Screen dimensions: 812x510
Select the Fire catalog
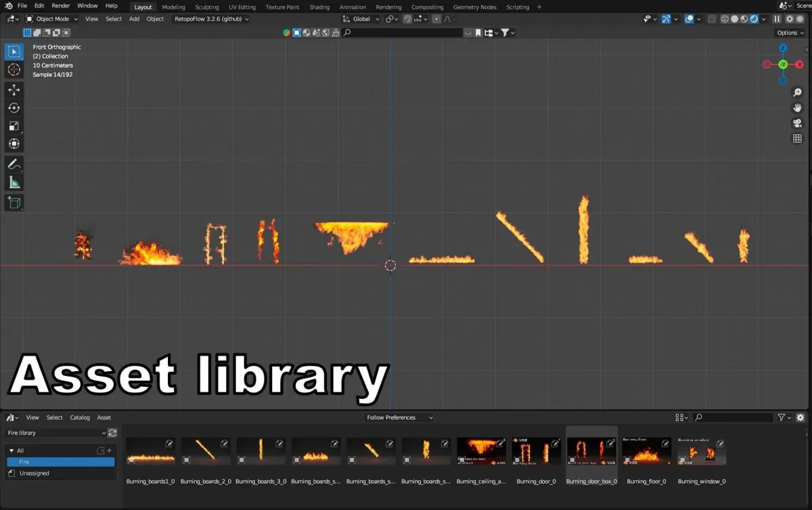pyautogui.click(x=60, y=462)
